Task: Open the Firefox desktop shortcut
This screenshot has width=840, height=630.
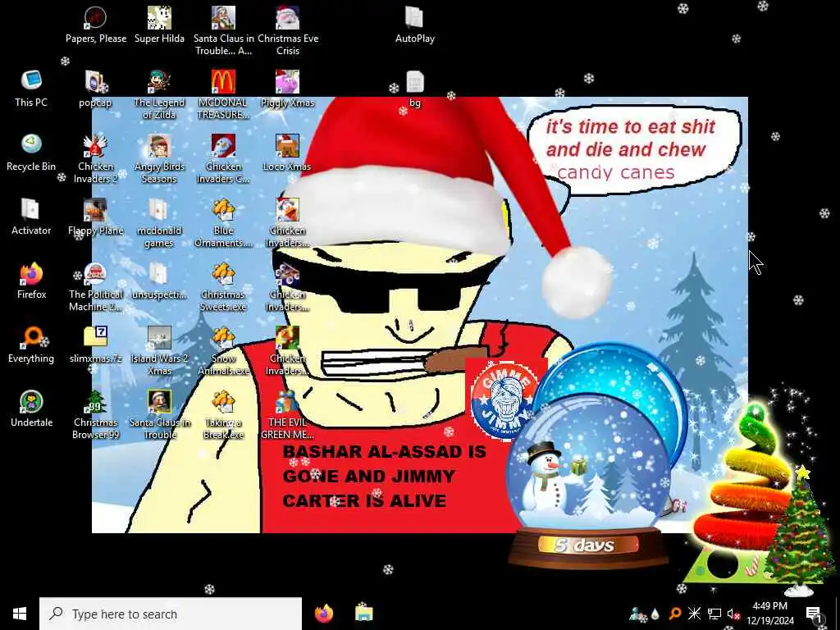Action: click(x=31, y=280)
